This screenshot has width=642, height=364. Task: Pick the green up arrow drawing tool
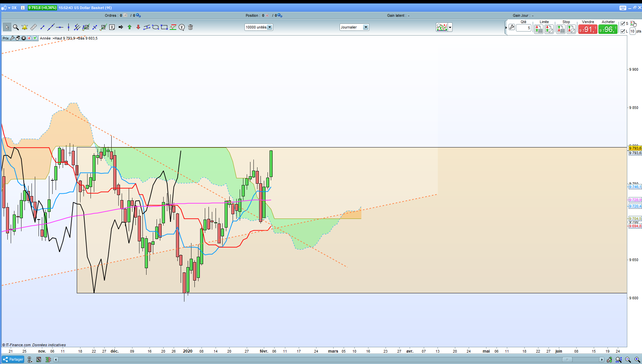pyautogui.click(x=129, y=27)
